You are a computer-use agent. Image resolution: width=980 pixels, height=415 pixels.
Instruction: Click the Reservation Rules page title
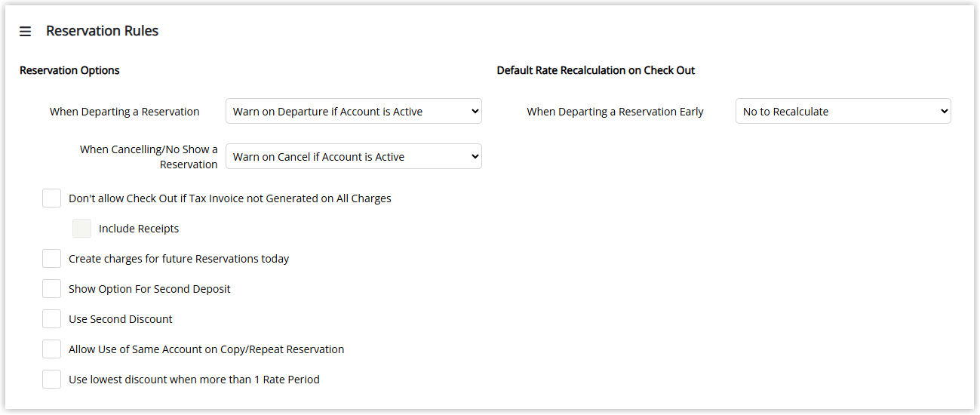pyautogui.click(x=103, y=31)
